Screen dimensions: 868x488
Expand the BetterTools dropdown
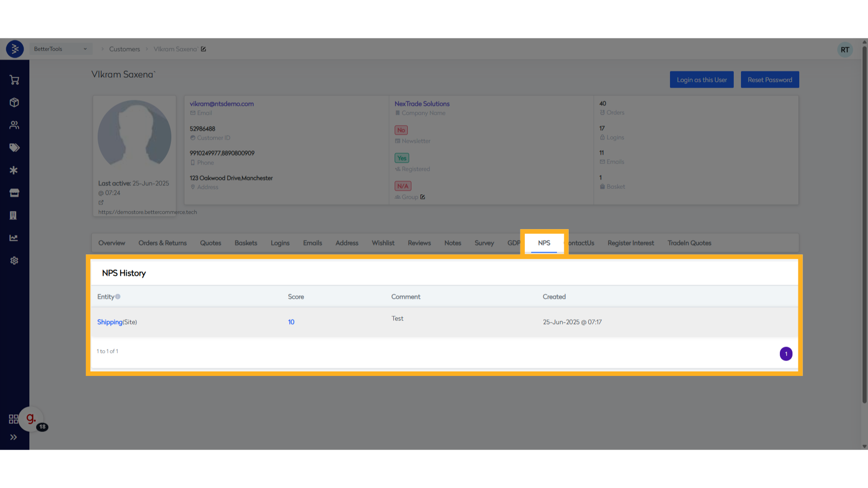click(61, 49)
